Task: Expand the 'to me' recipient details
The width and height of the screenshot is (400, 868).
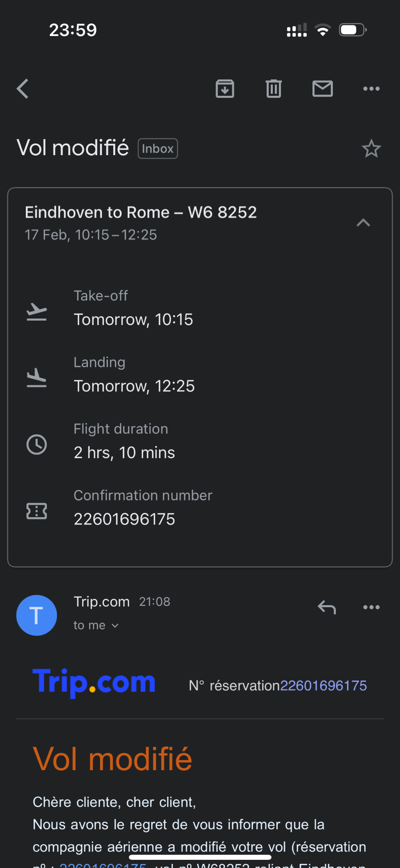Action: [x=96, y=626]
